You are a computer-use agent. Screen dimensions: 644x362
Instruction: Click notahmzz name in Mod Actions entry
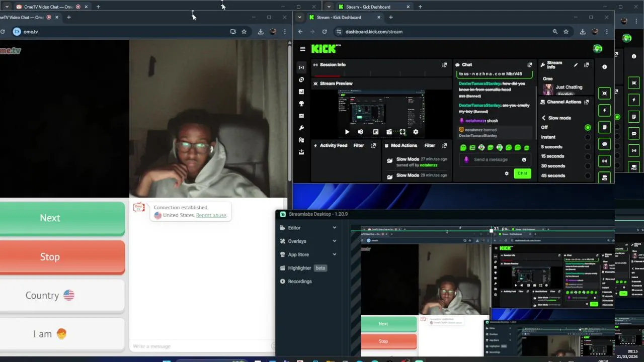coord(429,165)
